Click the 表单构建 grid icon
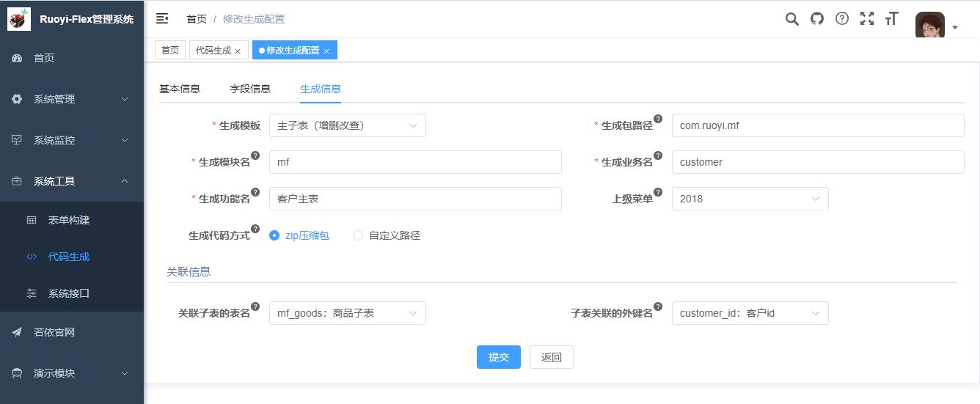Screen dimensions: 980x404 32,220
